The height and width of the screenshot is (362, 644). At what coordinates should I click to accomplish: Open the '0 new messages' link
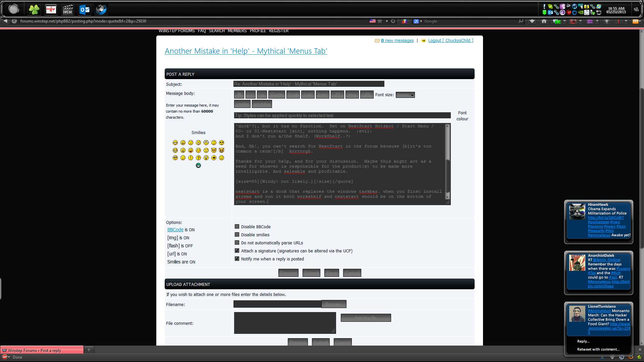pos(397,41)
